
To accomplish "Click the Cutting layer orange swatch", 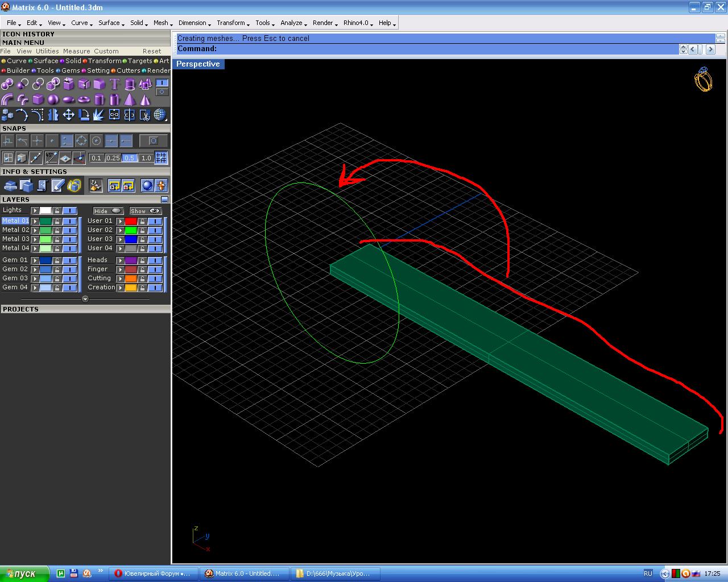I will tap(131, 278).
